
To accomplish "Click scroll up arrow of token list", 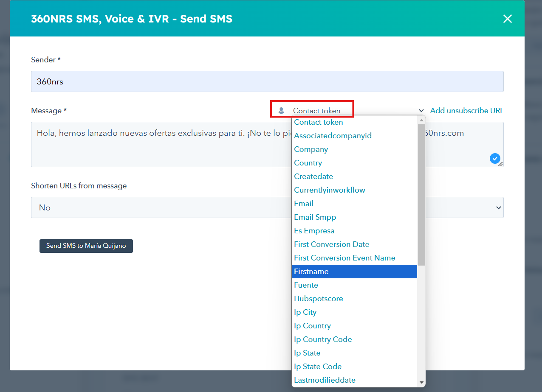I will 421,120.
